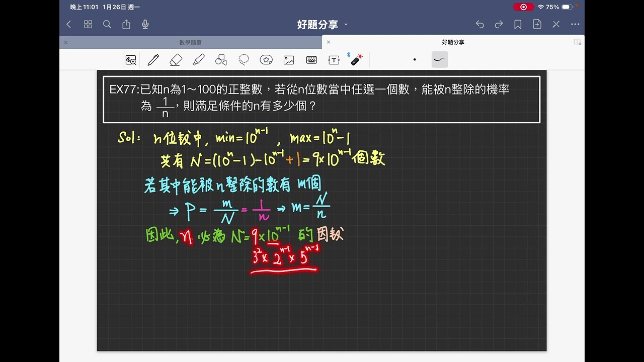Select the laser pointer tool
Screen dimensions: 644x362
(x=356, y=60)
